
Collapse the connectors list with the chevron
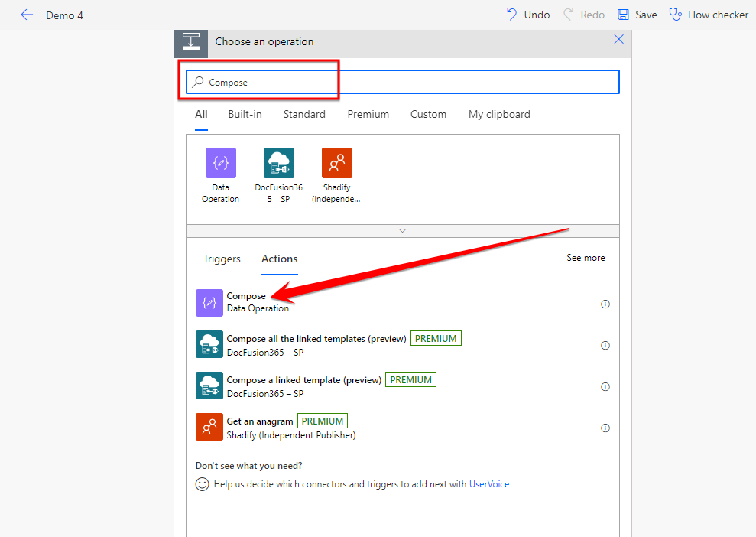403,231
